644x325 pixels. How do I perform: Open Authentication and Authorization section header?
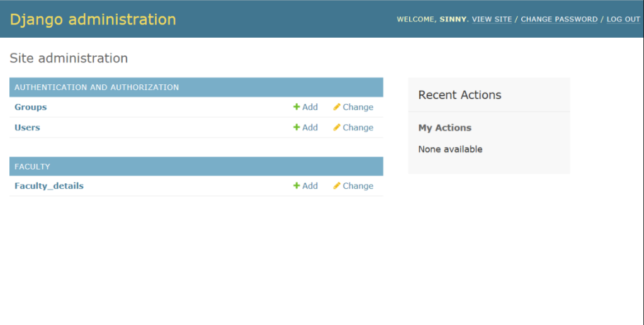(96, 87)
